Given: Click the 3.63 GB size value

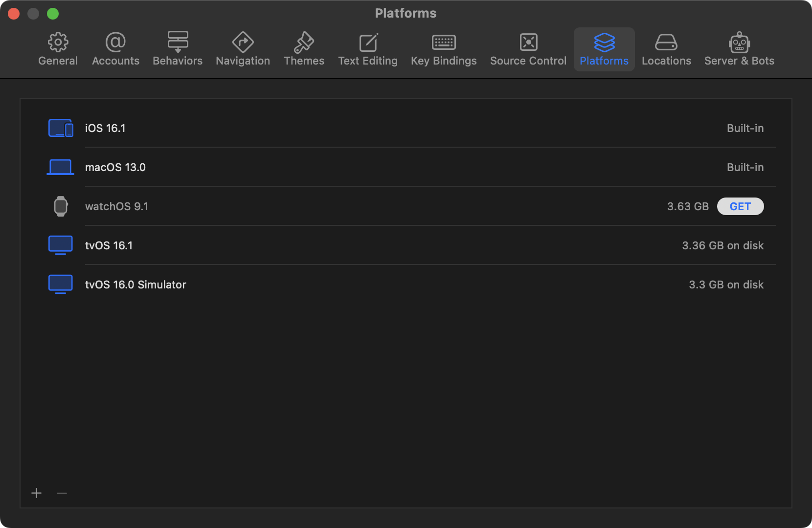Looking at the screenshot, I should (x=688, y=206).
